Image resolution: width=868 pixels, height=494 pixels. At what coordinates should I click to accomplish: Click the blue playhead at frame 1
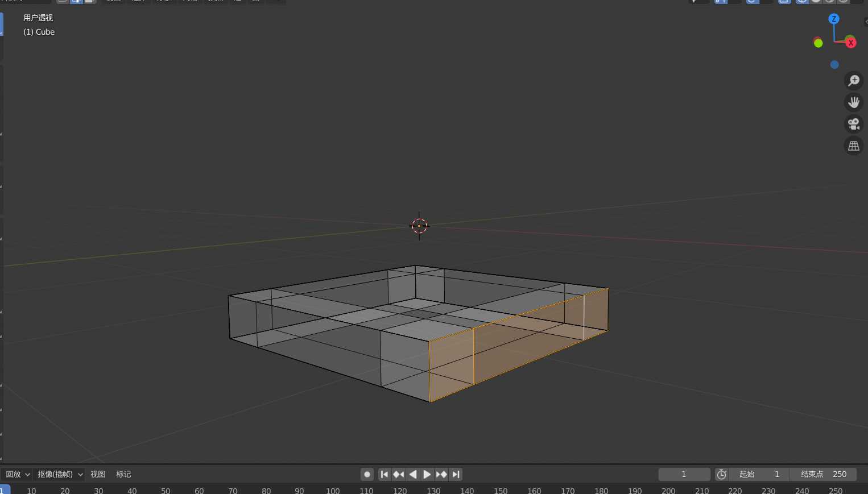5,490
